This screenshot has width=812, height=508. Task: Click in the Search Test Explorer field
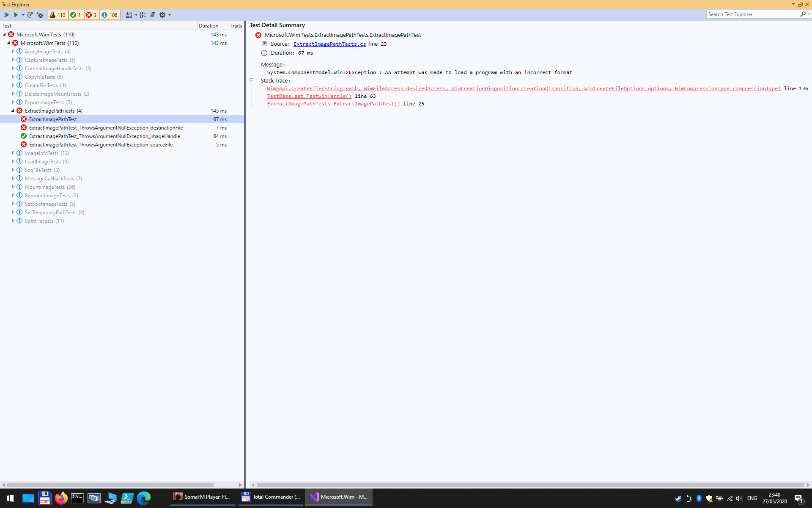click(x=753, y=14)
